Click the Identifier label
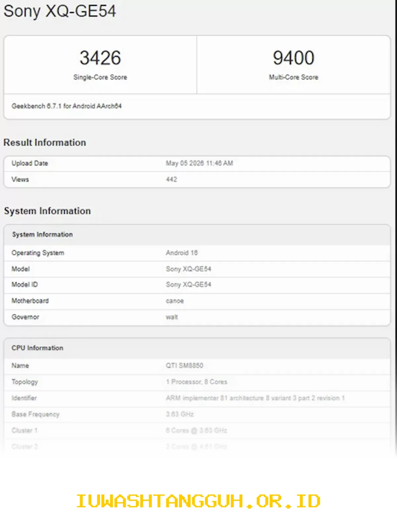The height and width of the screenshot is (532, 397). (x=24, y=398)
